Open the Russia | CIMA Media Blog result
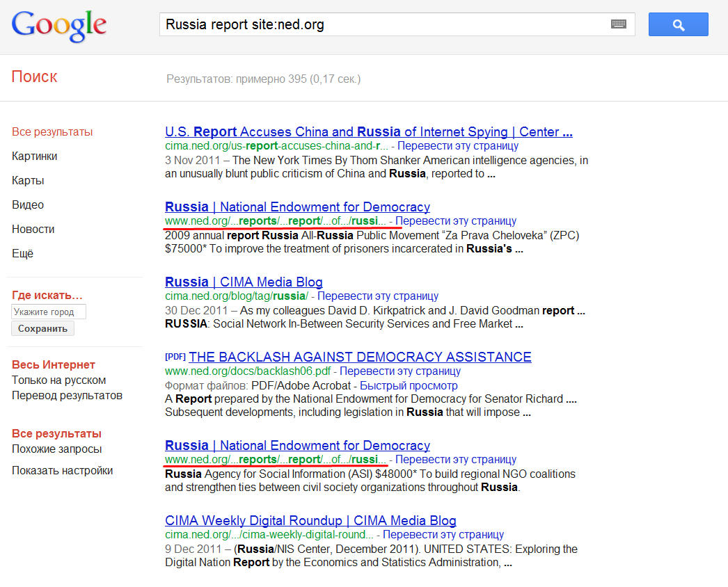Image resolution: width=728 pixels, height=587 pixels. (x=244, y=282)
